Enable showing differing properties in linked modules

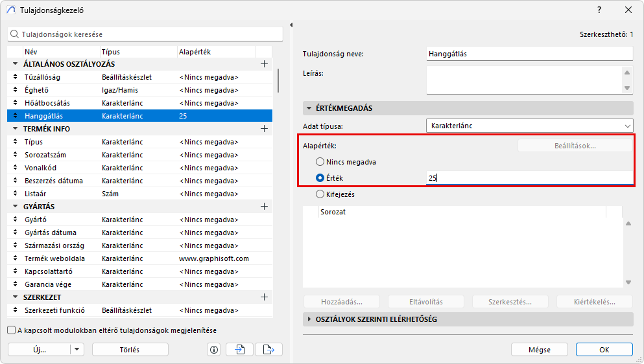[12, 330]
